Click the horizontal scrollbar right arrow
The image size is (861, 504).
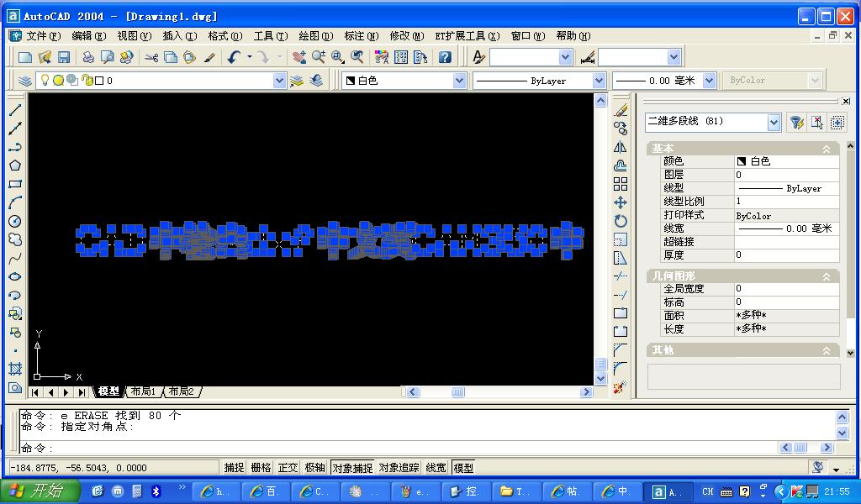pyautogui.click(x=586, y=392)
